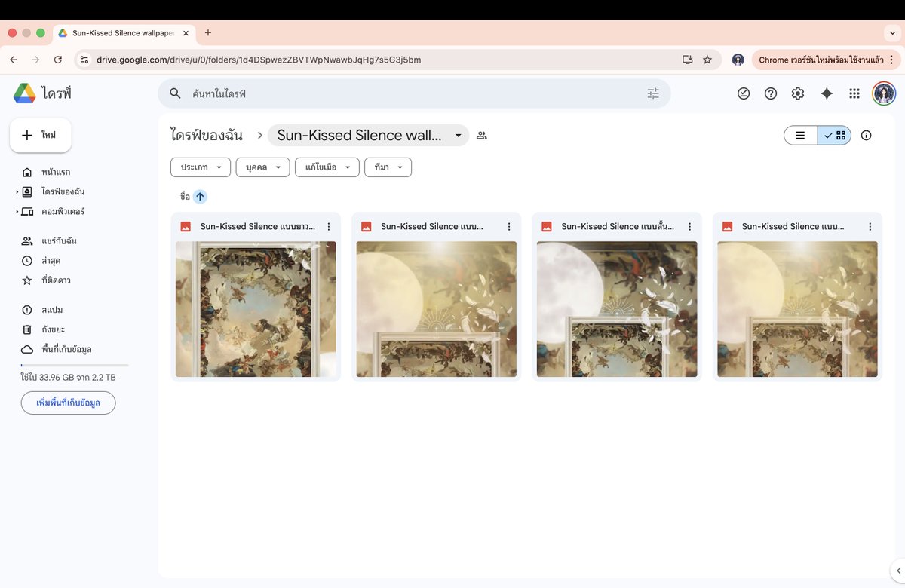
Task: Open แชร์กับฉัน section
Action: tap(59, 241)
